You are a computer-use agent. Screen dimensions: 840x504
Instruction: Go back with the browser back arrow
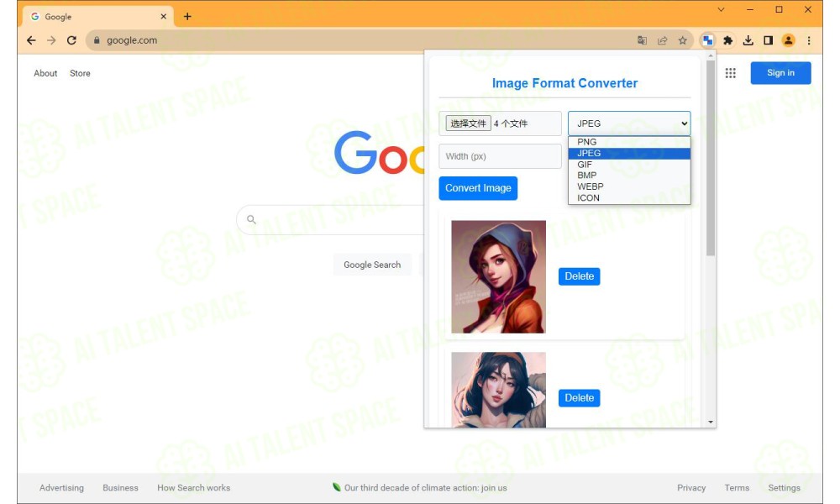[32, 40]
